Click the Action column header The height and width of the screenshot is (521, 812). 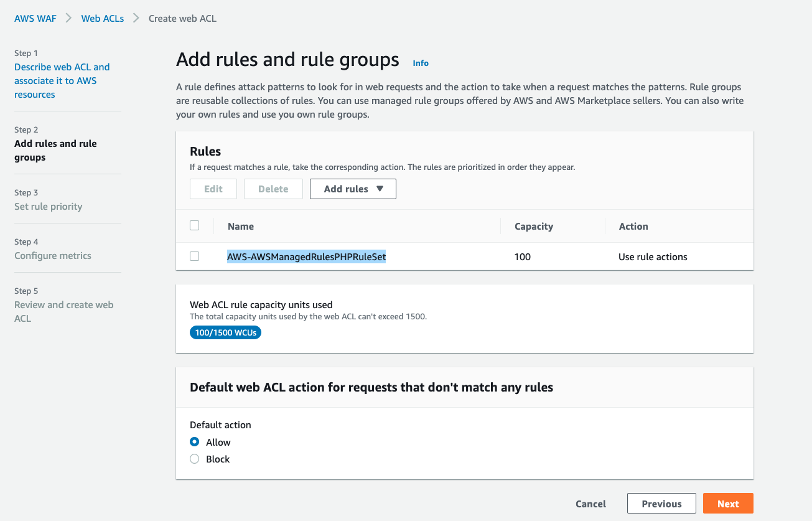633,227
